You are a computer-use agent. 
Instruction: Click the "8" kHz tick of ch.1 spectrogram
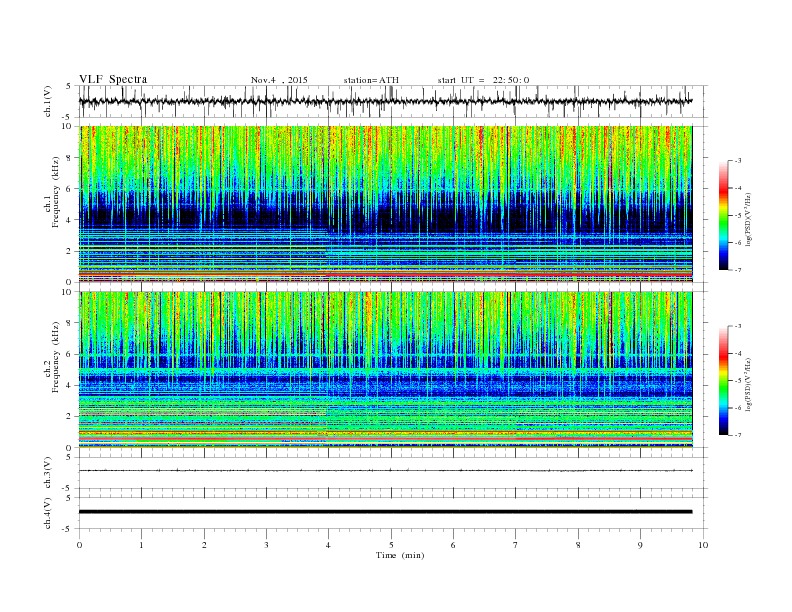coord(69,158)
